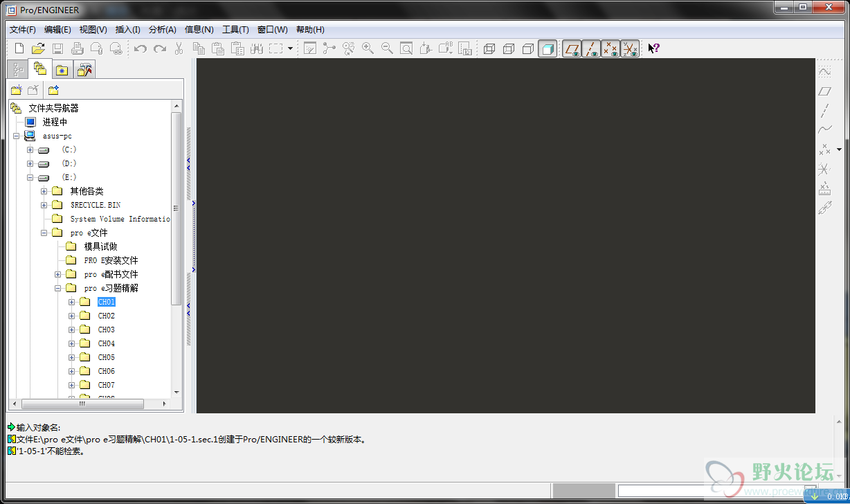Open the 文件(F) menu

click(x=22, y=30)
